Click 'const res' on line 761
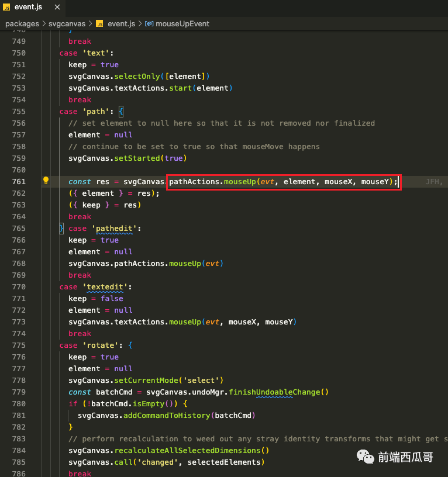This screenshot has width=448, height=477. 89,182
